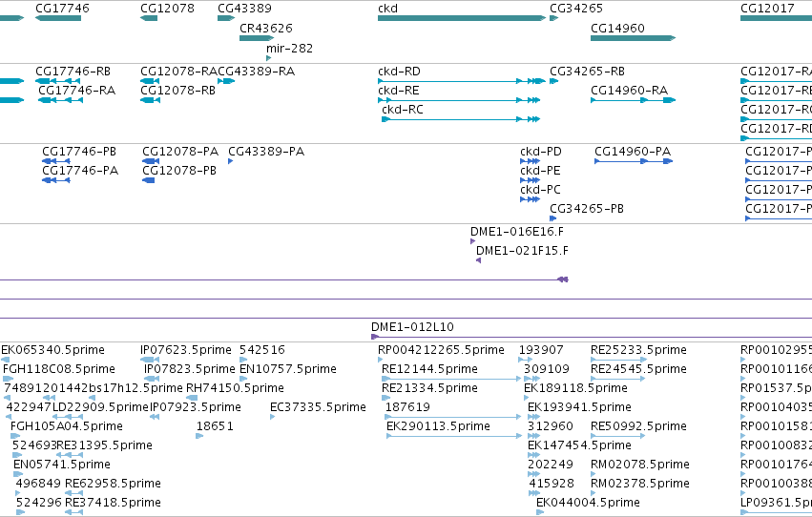This screenshot has width=812, height=517.
Task: Select EST EK065340.5prime
Action: pyautogui.click(x=52, y=350)
